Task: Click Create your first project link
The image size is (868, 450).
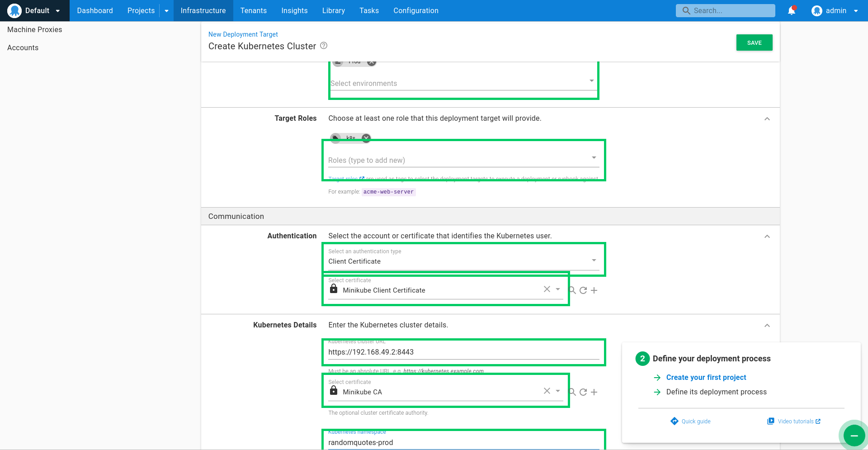Action: 706,377
